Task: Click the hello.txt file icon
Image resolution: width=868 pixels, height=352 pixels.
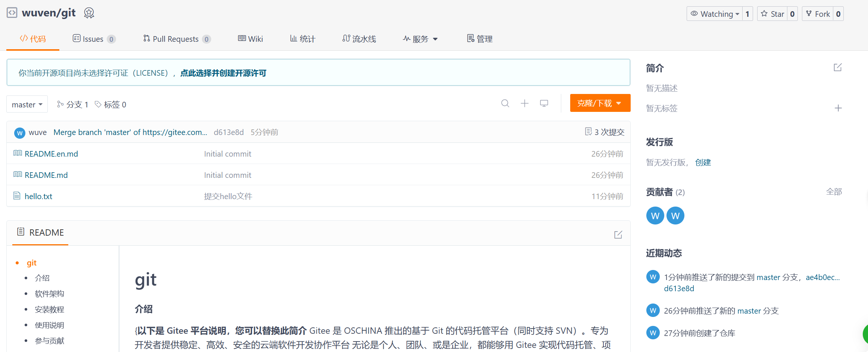Action: [17, 196]
